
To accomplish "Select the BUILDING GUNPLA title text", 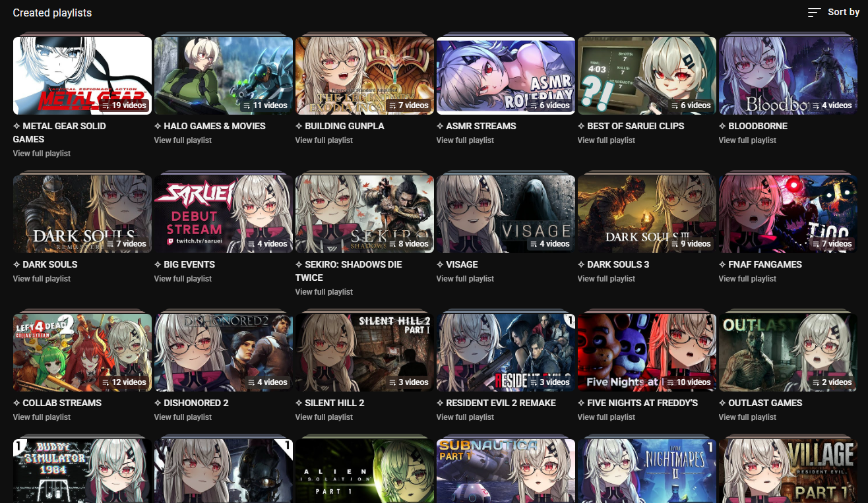I will (340, 126).
